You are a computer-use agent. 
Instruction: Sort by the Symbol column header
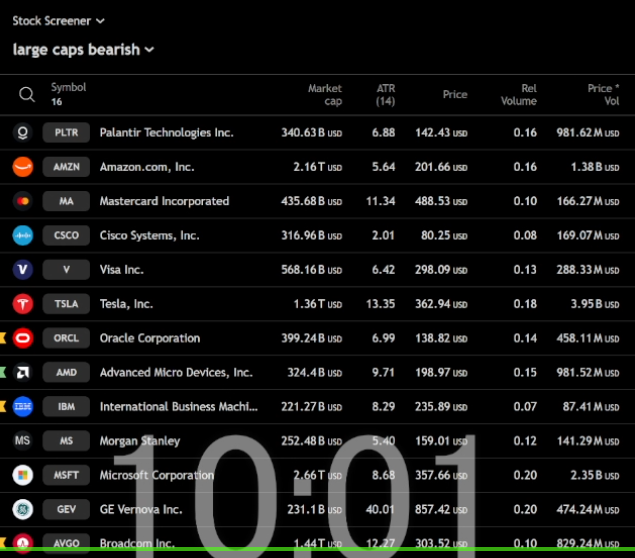click(x=68, y=87)
